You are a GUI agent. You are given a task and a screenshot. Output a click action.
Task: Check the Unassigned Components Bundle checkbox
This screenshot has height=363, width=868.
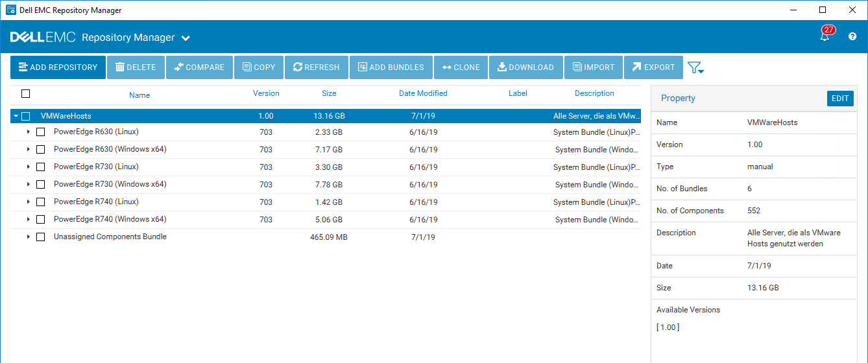pos(40,237)
